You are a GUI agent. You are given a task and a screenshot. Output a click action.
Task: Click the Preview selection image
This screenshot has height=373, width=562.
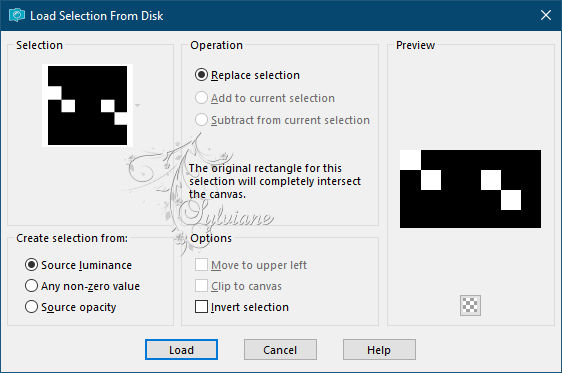pyautogui.click(x=470, y=189)
